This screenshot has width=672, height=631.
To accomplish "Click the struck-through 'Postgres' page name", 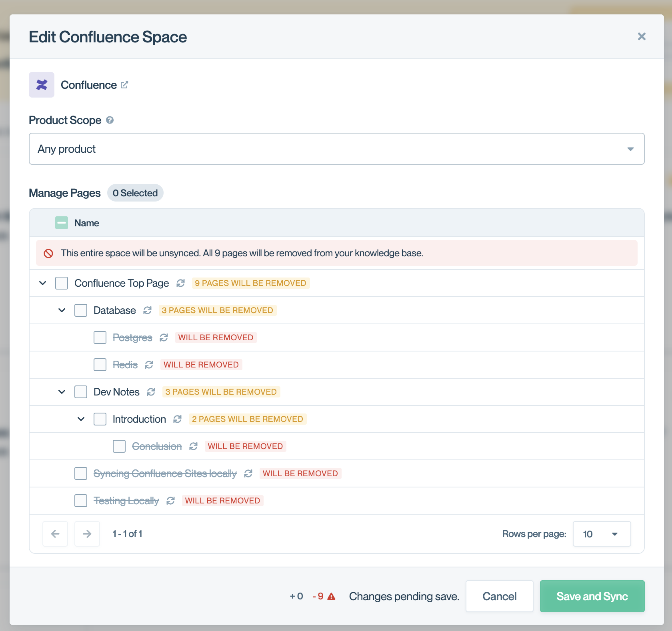I will (132, 337).
